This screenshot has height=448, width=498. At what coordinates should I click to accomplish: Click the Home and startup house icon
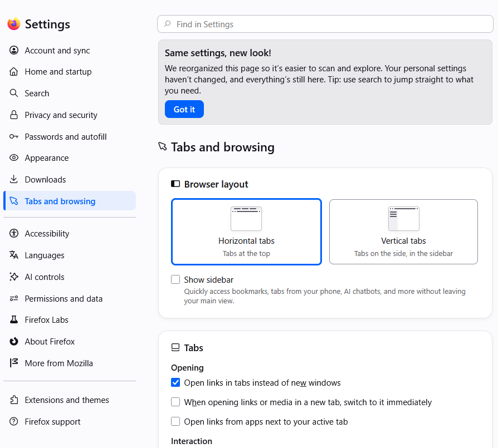[x=14, y=72]
